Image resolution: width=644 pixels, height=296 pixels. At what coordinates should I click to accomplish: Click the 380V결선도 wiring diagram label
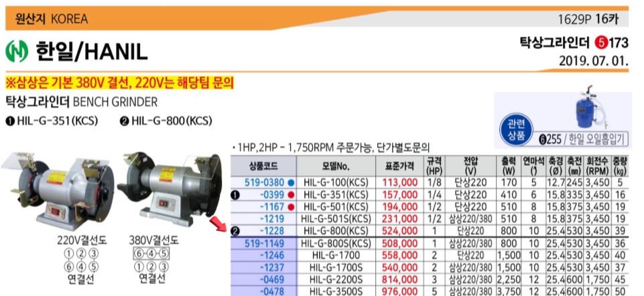tap(154, 240)
